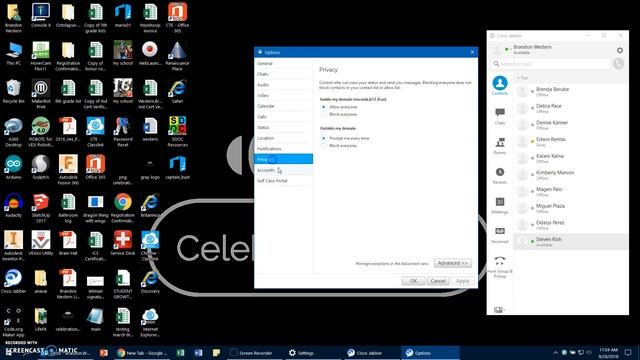Open This PC desktop icon
This screenshot has height=360, width=640.
click(x=13, y=54)
